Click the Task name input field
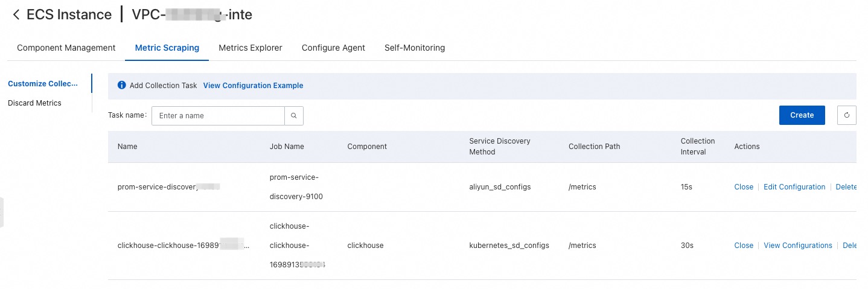The height and width of the screenshot is (289, 868). 218,116
